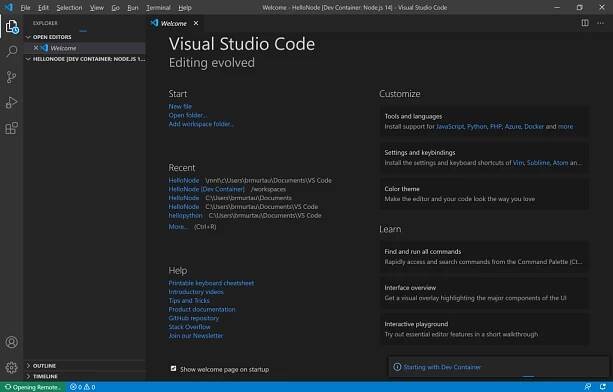Open the Search view icon
Viewport: 613px width, 392px height.
tap(12, 51)
